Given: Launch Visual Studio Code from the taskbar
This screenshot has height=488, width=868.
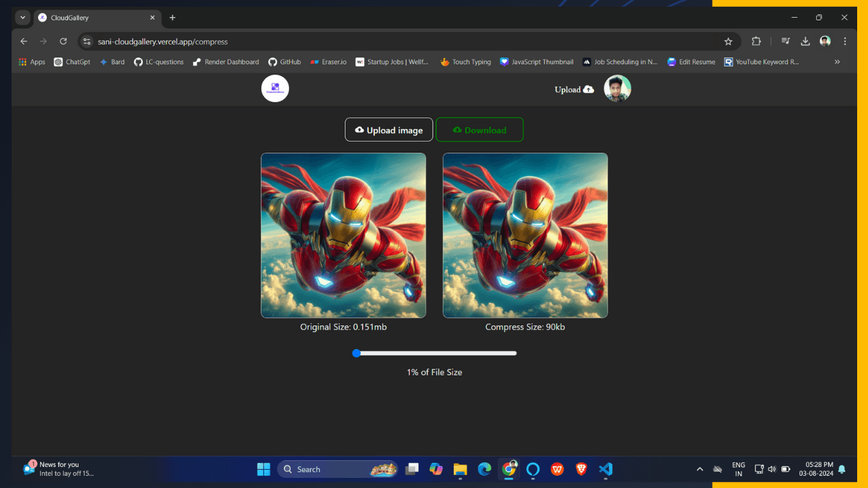Looking at the screenshot, I should 606,469.
